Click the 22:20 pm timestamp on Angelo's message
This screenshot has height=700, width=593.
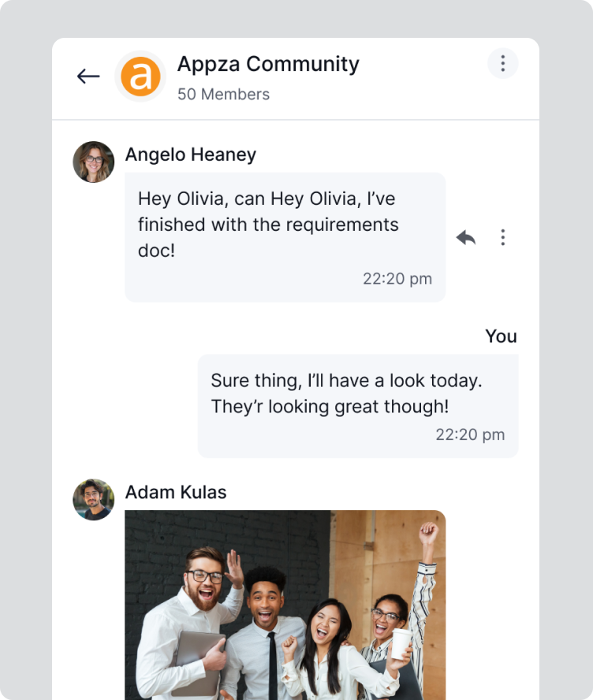397,278
